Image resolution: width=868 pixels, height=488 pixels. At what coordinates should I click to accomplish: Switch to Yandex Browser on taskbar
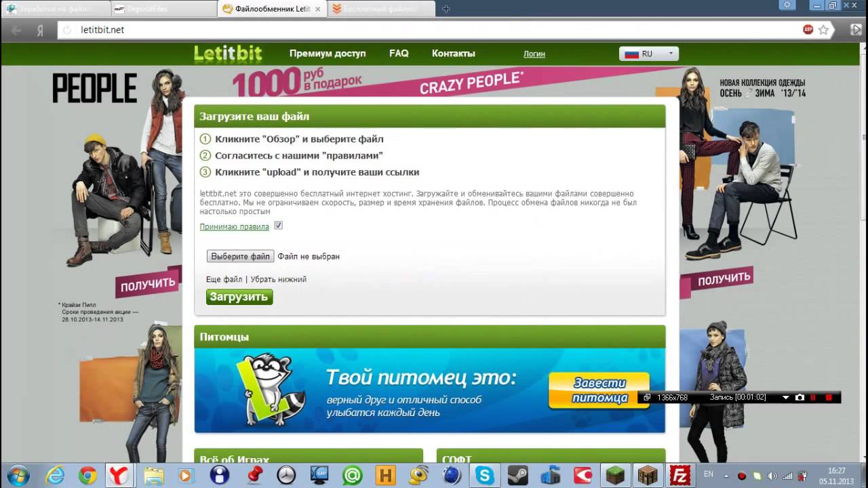118,475
